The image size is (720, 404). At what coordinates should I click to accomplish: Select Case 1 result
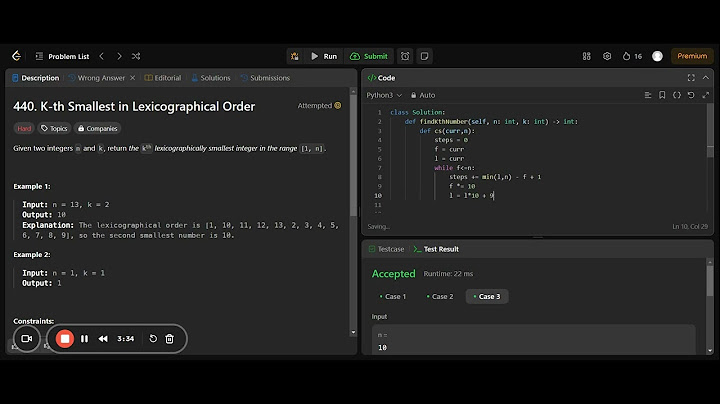pyautogui.click(x=393, y=297)
